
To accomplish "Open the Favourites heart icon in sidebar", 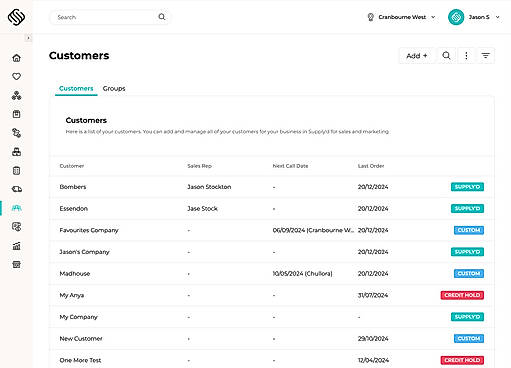I will pos(16,76).
